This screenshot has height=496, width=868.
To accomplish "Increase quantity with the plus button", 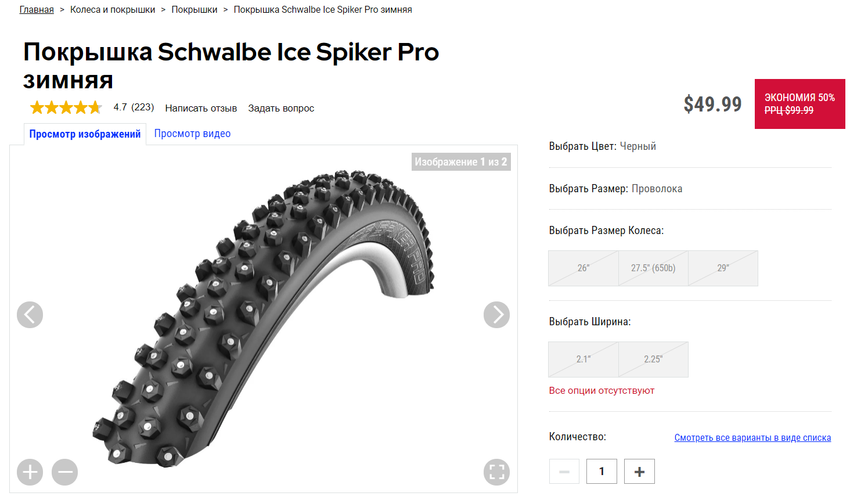I will pyautogui.click(x=639, y=472).
